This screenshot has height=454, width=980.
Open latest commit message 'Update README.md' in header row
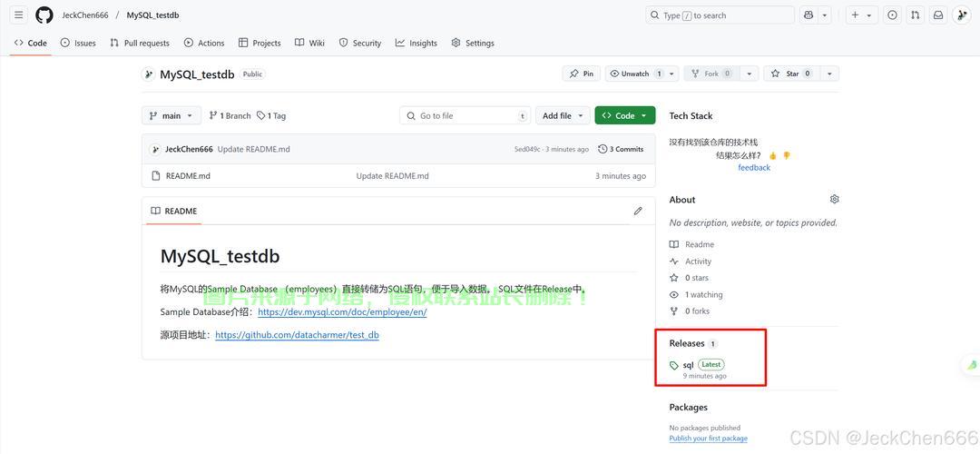click(254, 150)
